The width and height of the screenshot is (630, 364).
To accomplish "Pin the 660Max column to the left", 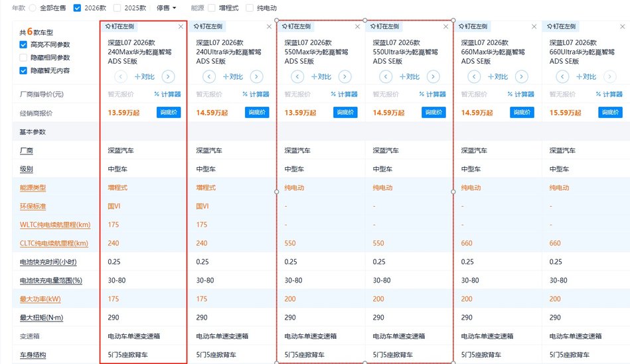I will [473, 27].
